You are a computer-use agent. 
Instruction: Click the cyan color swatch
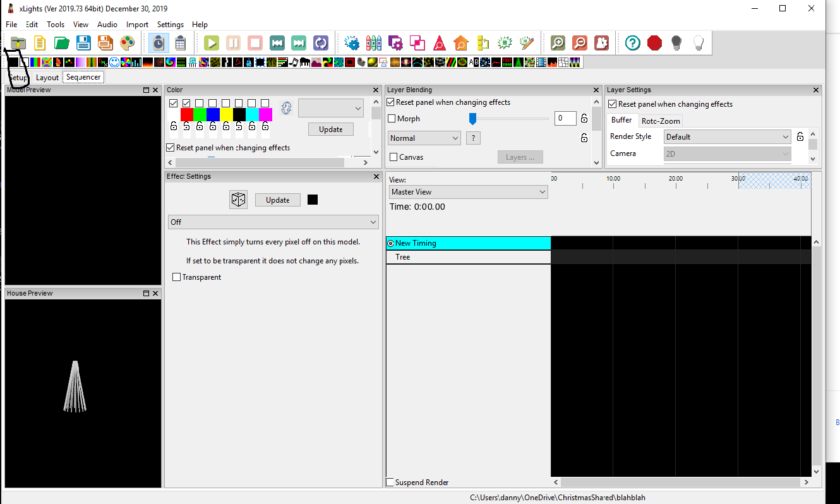click(x=253, y=115)
